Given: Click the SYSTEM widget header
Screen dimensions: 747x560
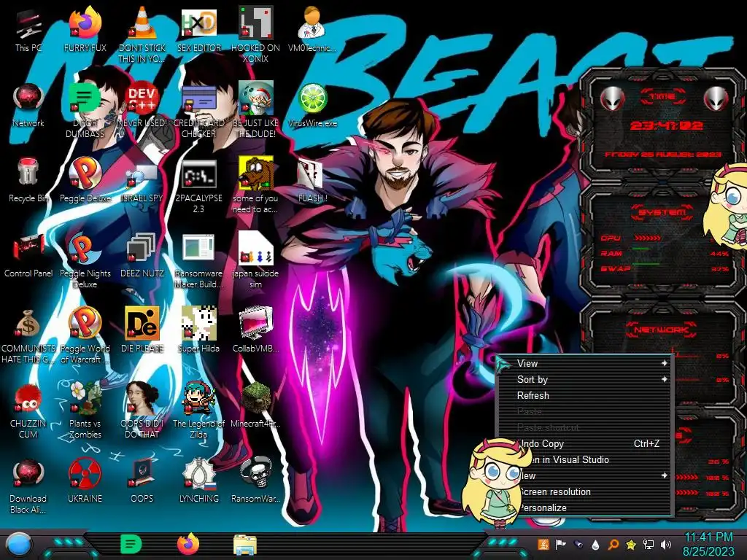Looking at the screenshot, I should (x=662, y=212).
